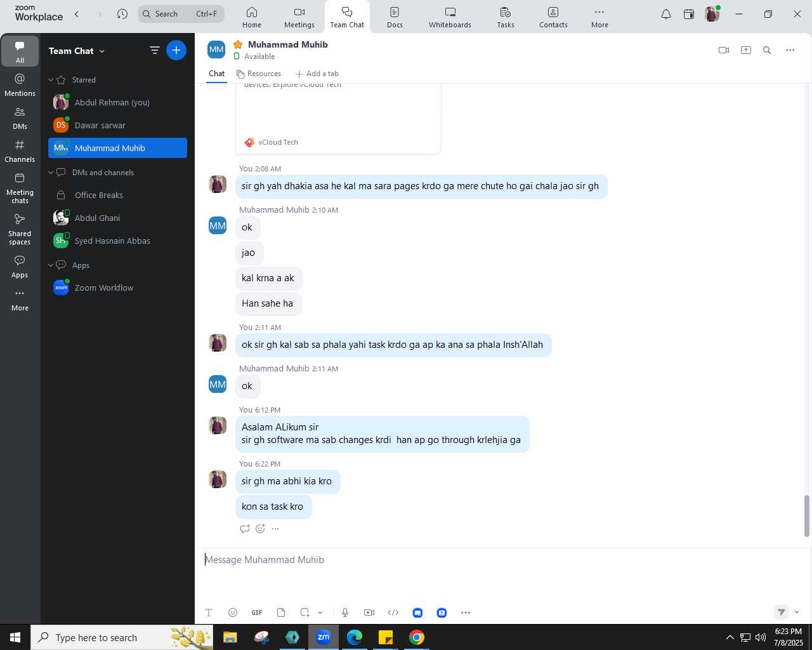The image size is (812, 650).
Task: Open Zoom Workflow app chat
Action: click(117, 288)
